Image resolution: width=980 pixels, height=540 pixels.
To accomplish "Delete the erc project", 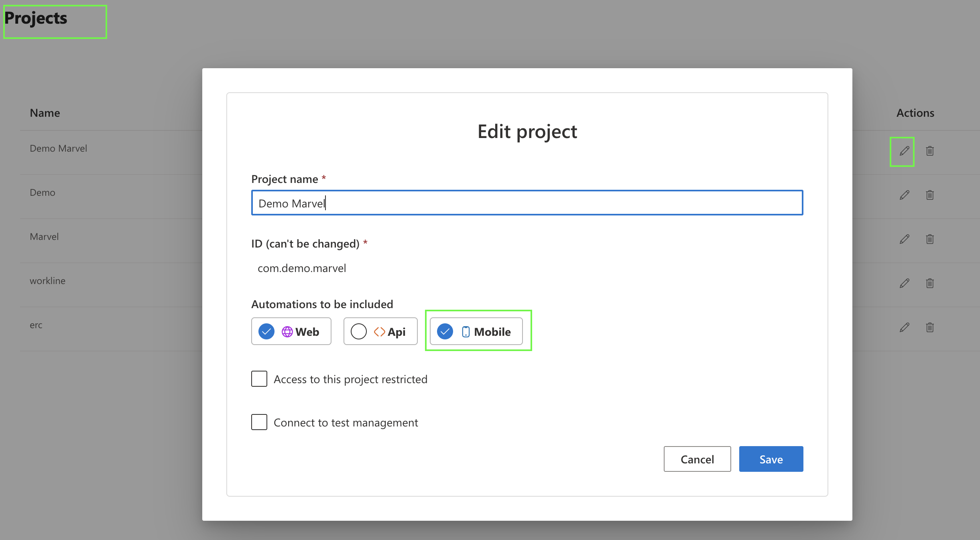I will [x=929, y=328].
